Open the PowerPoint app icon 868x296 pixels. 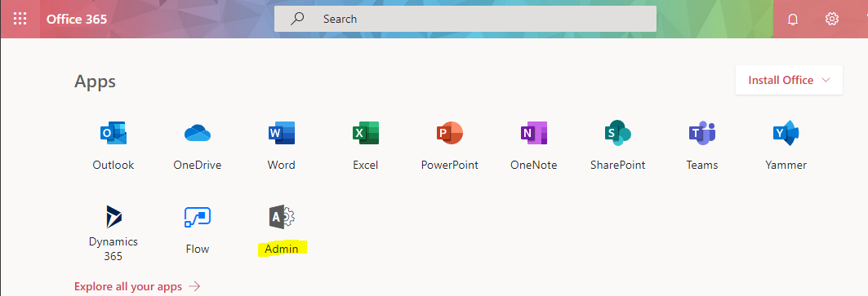tap(449, 134)
